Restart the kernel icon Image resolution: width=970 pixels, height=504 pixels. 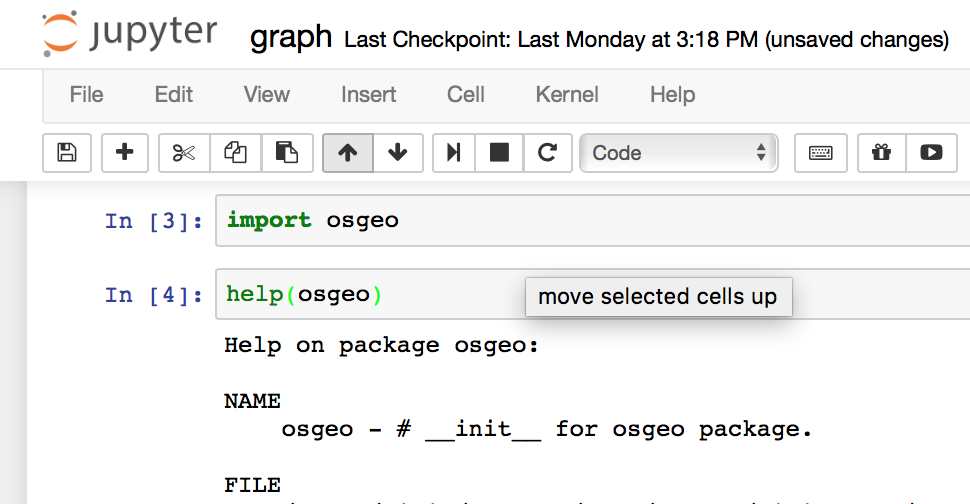click(547, 153)
